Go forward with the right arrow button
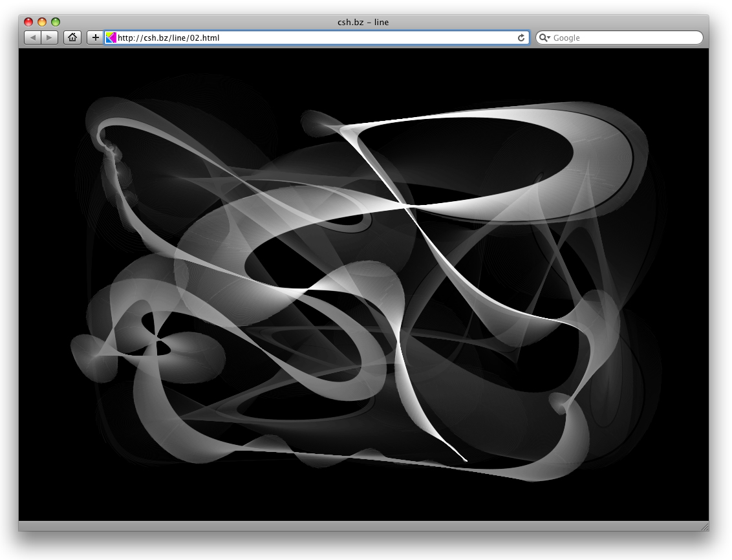Screen dimensions: 732x560 coord(50,38)
